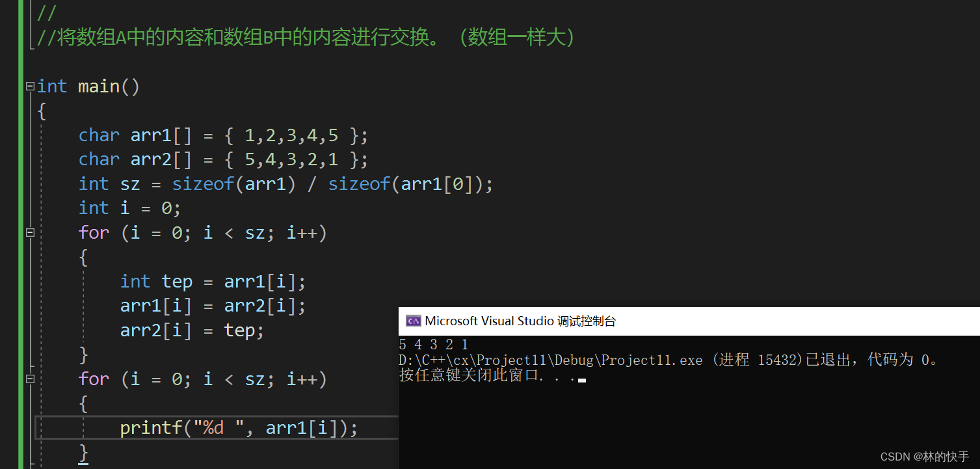Click the console output line "5 4 3 2 1"
Viewport: 980px width, 469px height.
click(x=434, y=345)
